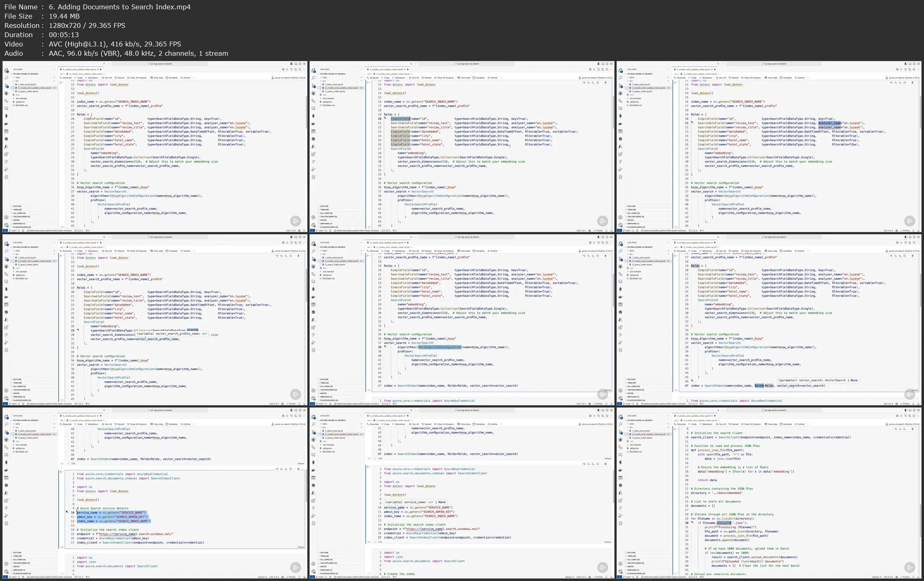The width and height of the screenshot is (924, 581).
Task: Select 2_create_and_update_index.ipynb tab in top-center frame
Action: 387,69
